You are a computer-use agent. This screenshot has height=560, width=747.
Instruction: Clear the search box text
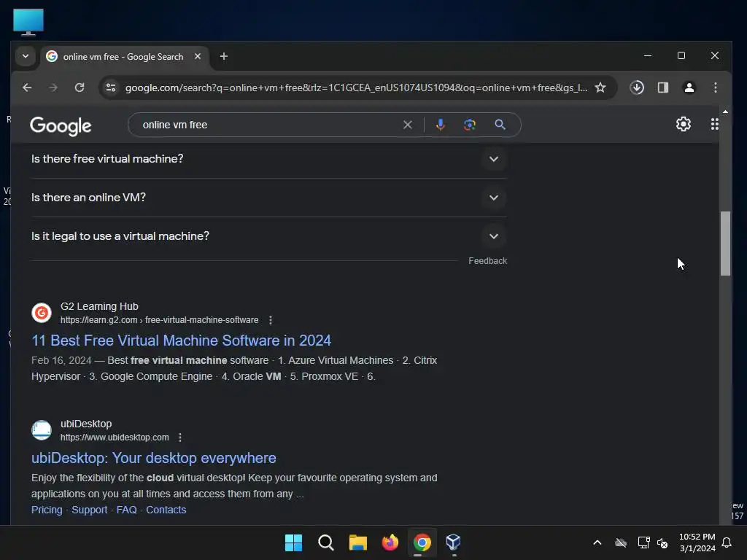click(407, 125)
